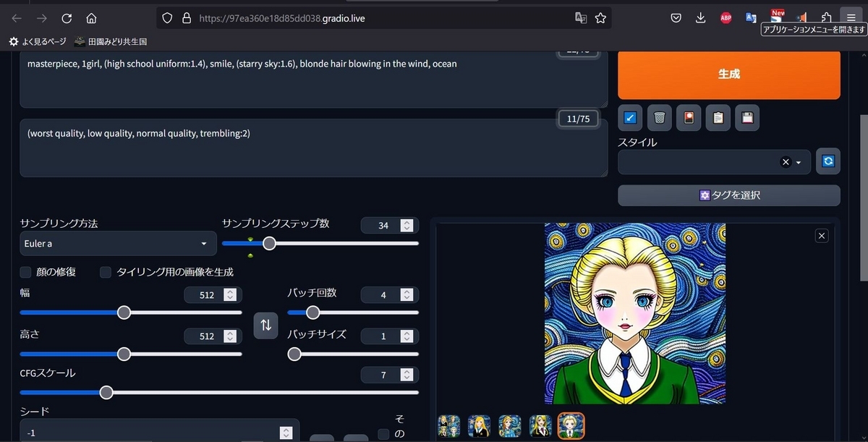Screen dimensions: 868x442
Task: Click the バッチサイズ slider
Action: tap(353, 354)
